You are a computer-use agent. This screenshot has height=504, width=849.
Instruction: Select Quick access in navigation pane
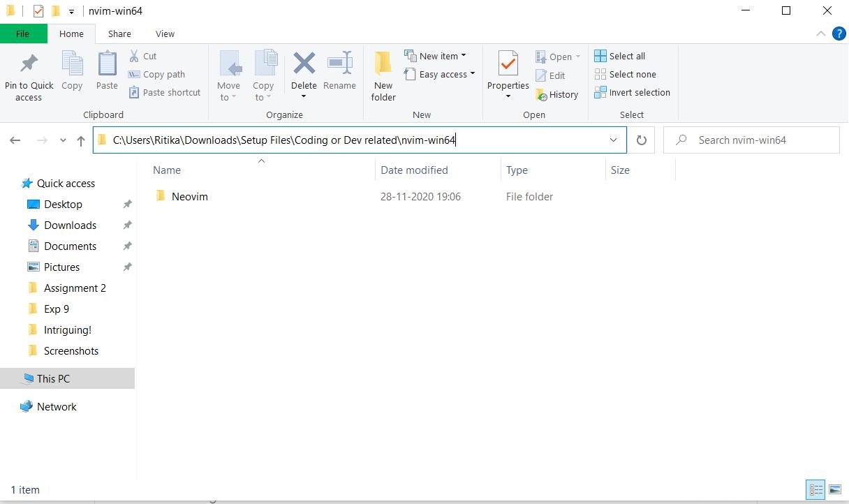coord(66,183)
